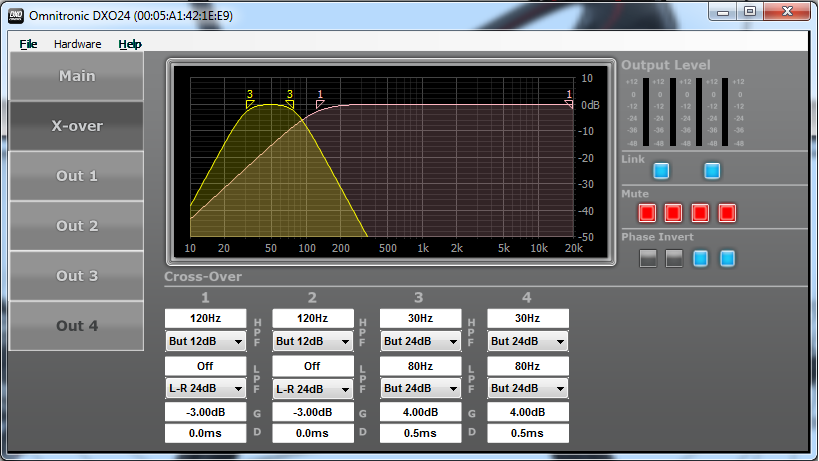The height and width of the screenshot is (461, 819).
Task: Unmute output 2 with second Mute button
Action: (673, 213)
